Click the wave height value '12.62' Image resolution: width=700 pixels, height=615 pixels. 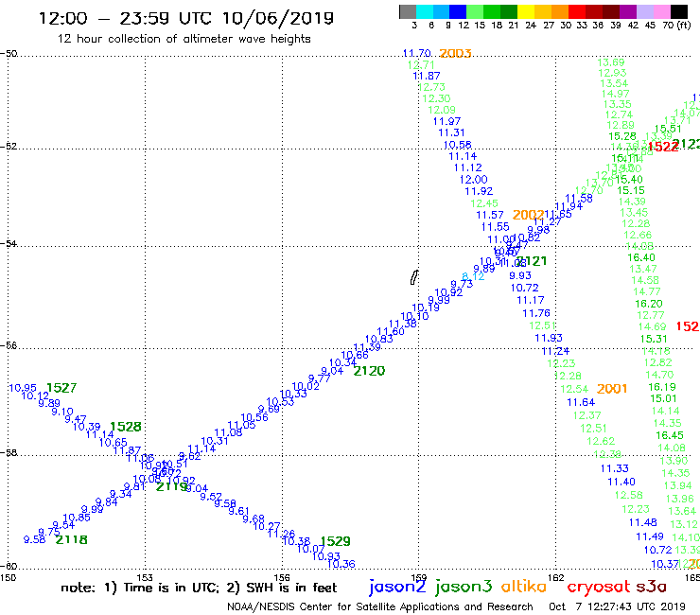(601, 441)
